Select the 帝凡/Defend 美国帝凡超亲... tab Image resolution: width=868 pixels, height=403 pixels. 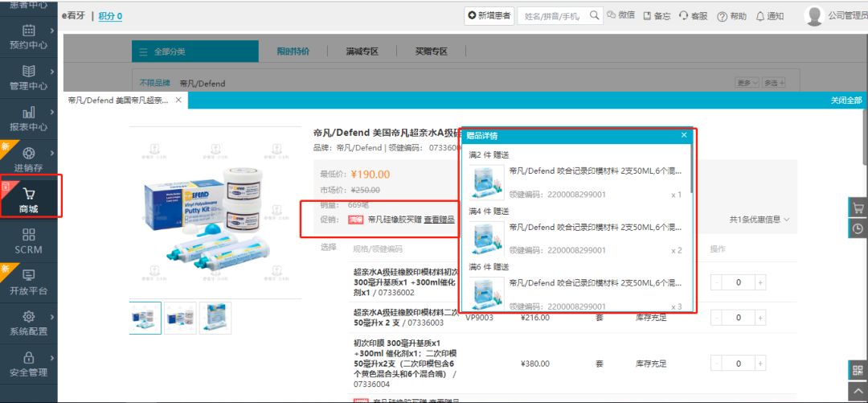click(118, 101)
